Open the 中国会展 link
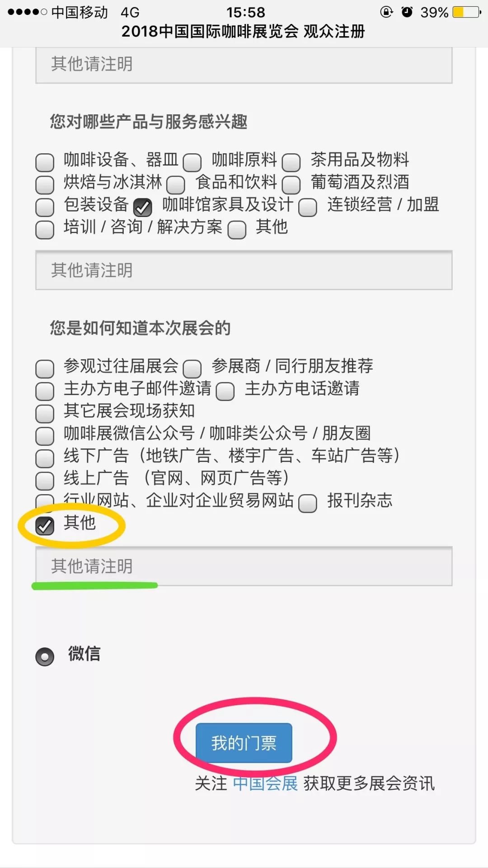This screenshot has width=488, height=868. point(265,783)
